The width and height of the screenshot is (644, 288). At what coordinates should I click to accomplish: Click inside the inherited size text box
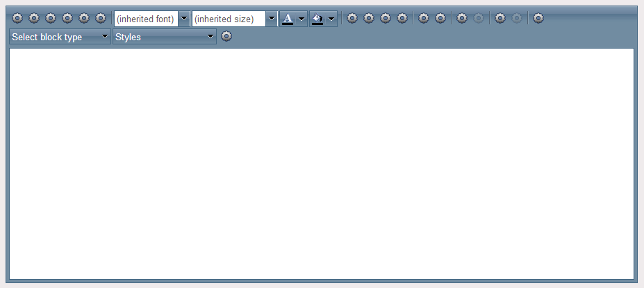(x=229, y=19)
